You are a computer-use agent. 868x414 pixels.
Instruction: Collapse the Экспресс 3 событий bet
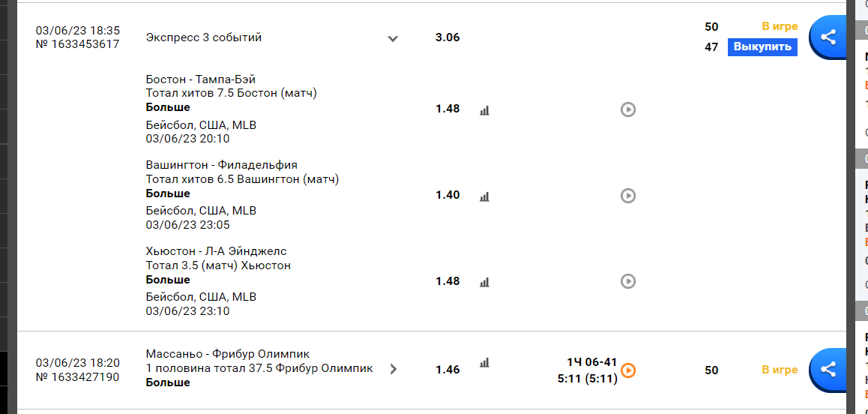click(x=393, y=38)
